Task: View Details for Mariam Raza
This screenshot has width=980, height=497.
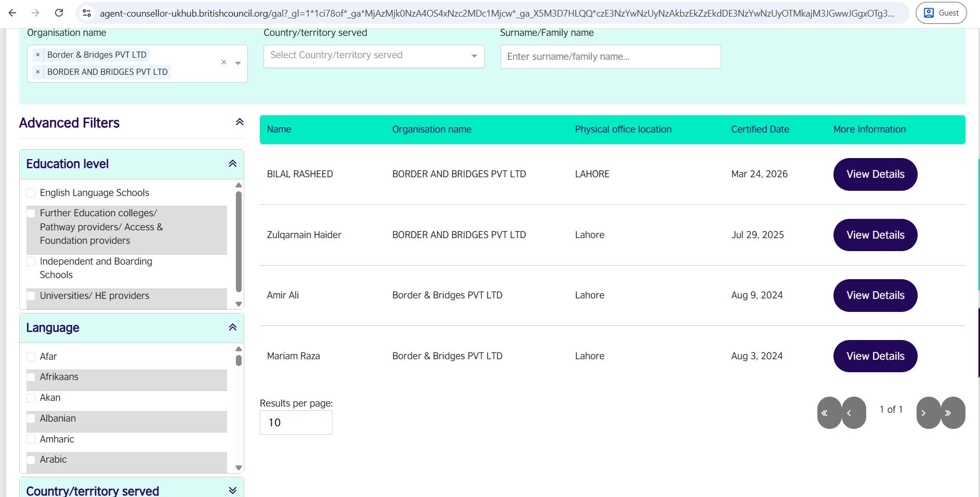Action: tap(875, 356)
